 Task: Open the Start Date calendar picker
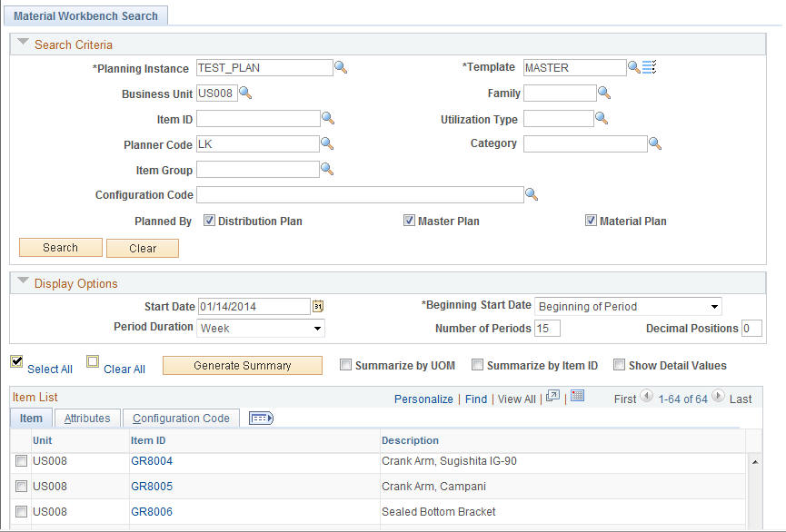pos(317,306)
